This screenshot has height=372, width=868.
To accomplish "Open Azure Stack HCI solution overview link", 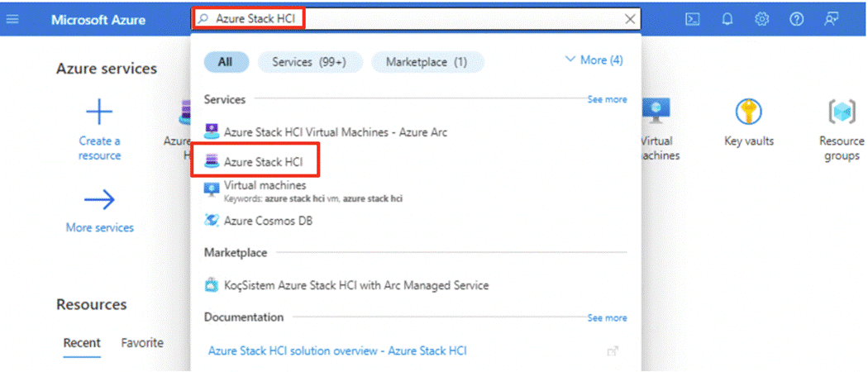I will [x=337, y=351].
